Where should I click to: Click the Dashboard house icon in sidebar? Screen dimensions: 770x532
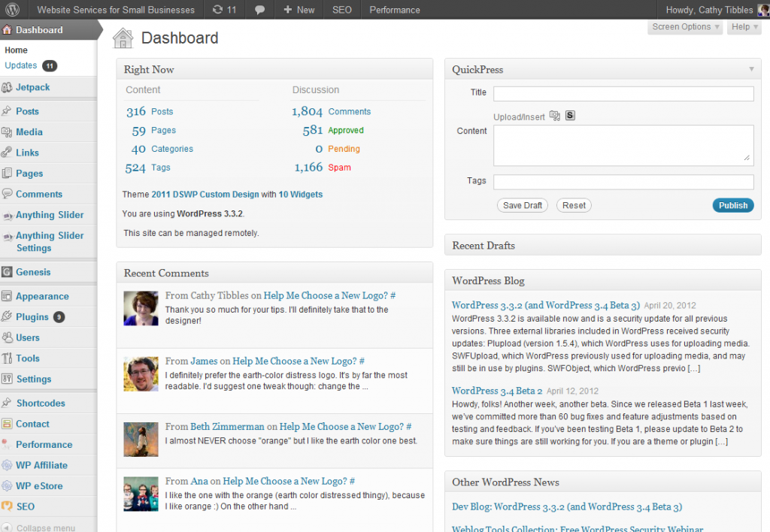point(7,30)
